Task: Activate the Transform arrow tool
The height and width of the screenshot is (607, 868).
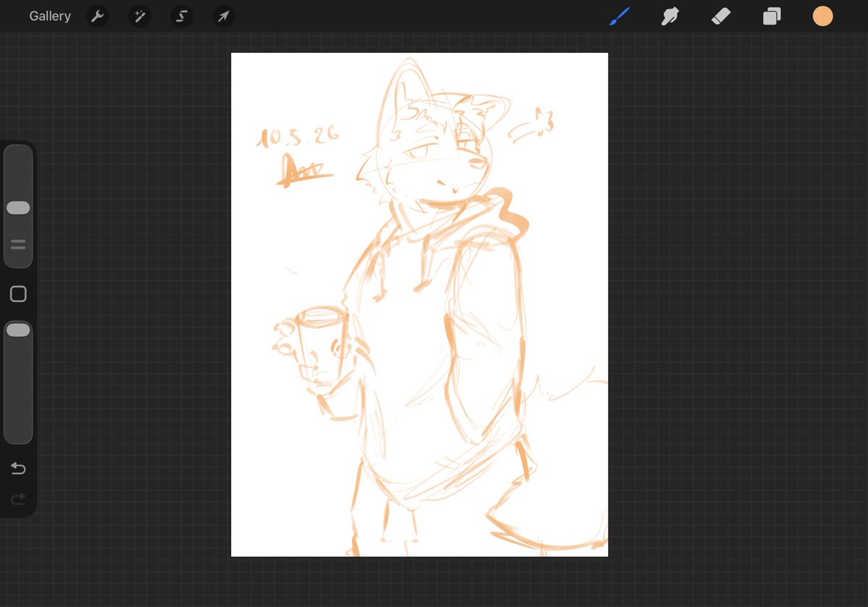Action: point(224,16)
